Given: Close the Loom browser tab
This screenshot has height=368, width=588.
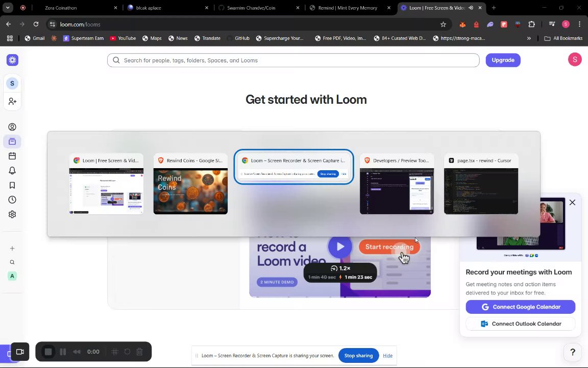Looking at the screenshot, I should click(x=480, y=8).
